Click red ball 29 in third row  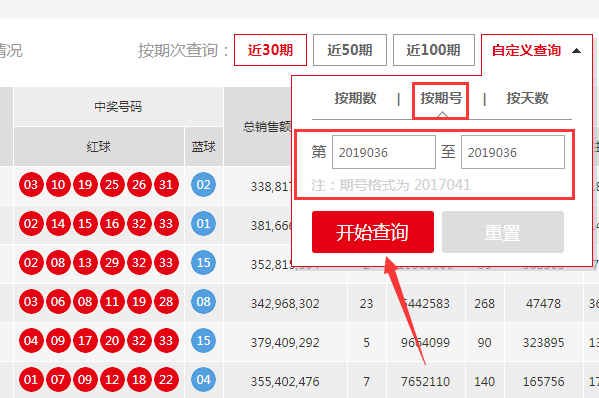point(112,263)
